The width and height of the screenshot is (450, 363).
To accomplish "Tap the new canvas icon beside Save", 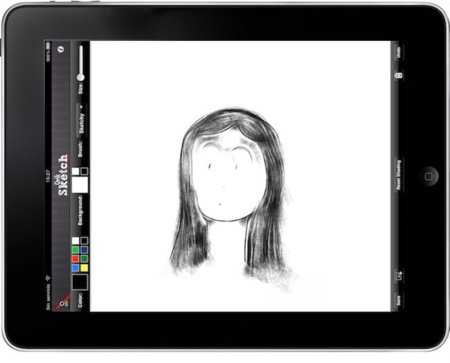I will tap(399, 275).
